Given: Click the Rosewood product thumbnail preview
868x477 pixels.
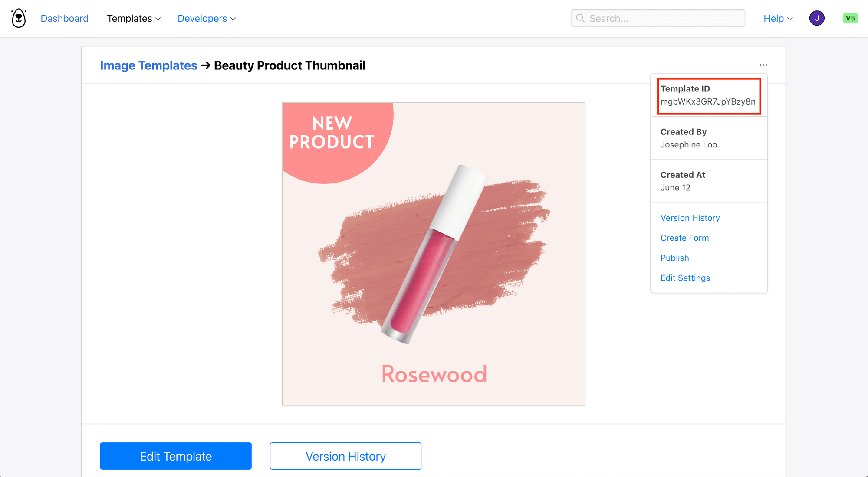Looking at the screenshot, I should 434,254.
